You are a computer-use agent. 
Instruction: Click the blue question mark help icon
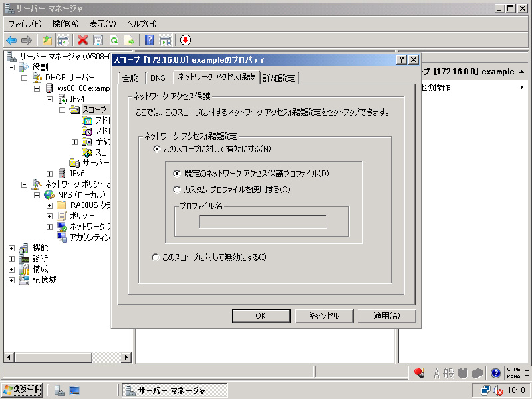click(x=150, y=40)
